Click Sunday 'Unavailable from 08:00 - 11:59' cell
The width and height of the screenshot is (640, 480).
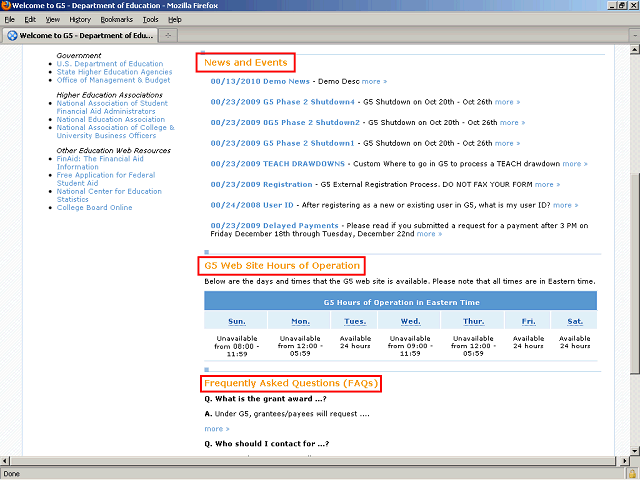coord(237,346)
